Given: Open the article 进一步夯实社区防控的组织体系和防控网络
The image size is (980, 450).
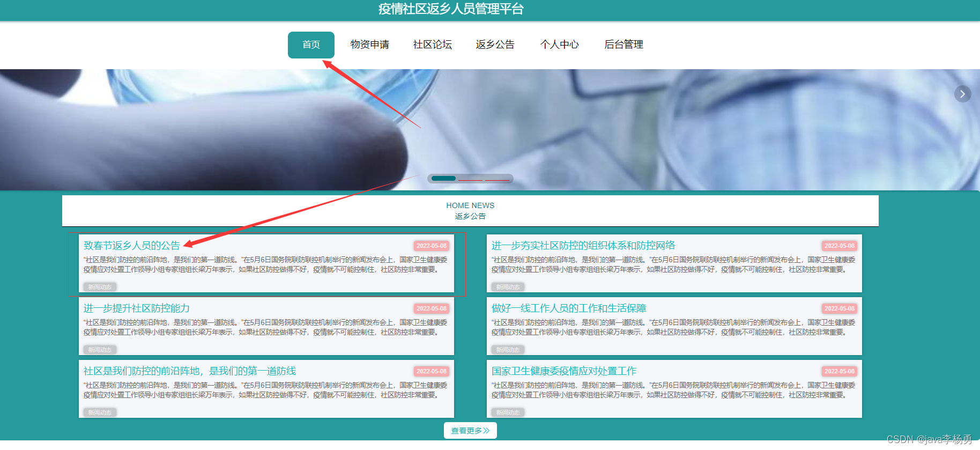Looking at the screenshot, I should pos(583,246).
